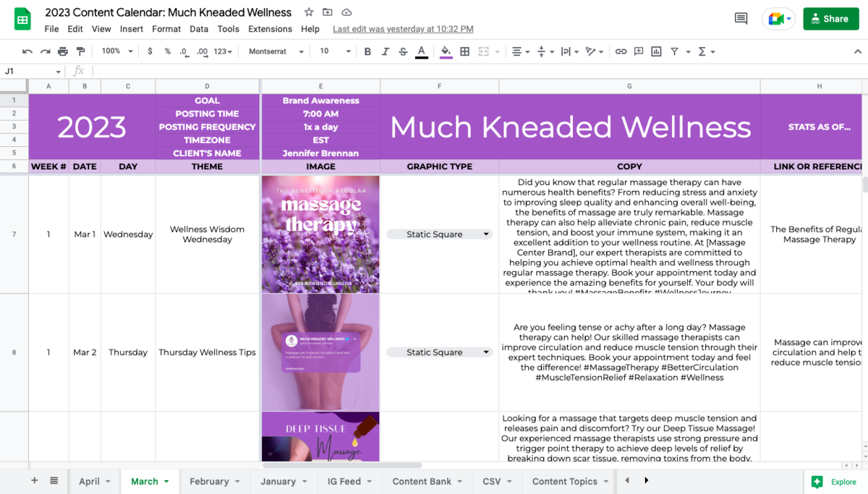Open the Format menu
The image size is (868, 494).
pos(166,29)
